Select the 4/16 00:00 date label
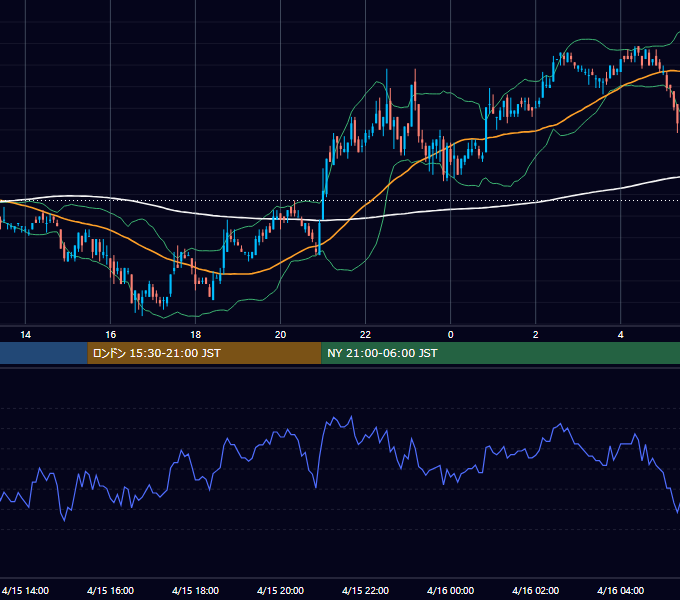Viewport: 680px width, 600px height. click(451, 590)
